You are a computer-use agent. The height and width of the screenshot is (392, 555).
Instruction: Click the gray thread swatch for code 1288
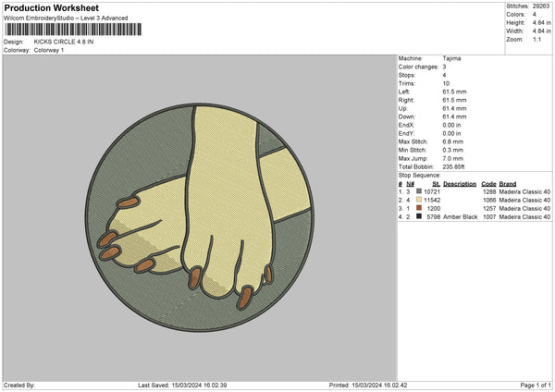419,190
